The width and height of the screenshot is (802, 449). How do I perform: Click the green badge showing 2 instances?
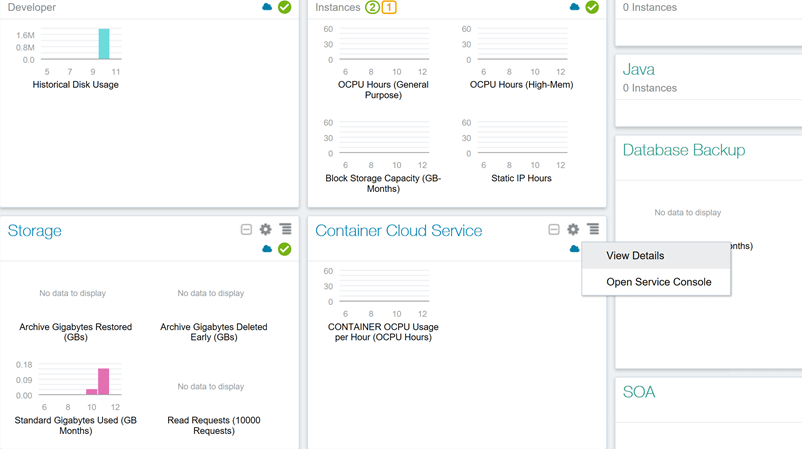point(372,7)
